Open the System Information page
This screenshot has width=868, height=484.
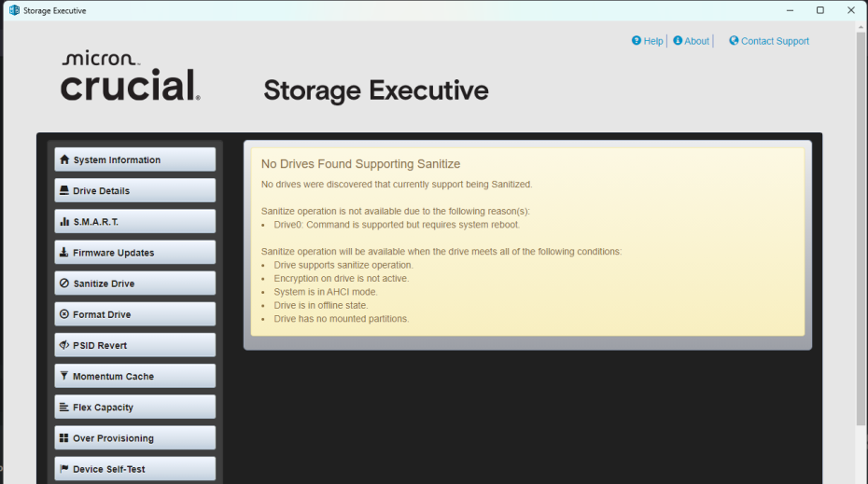coord(134,160)
